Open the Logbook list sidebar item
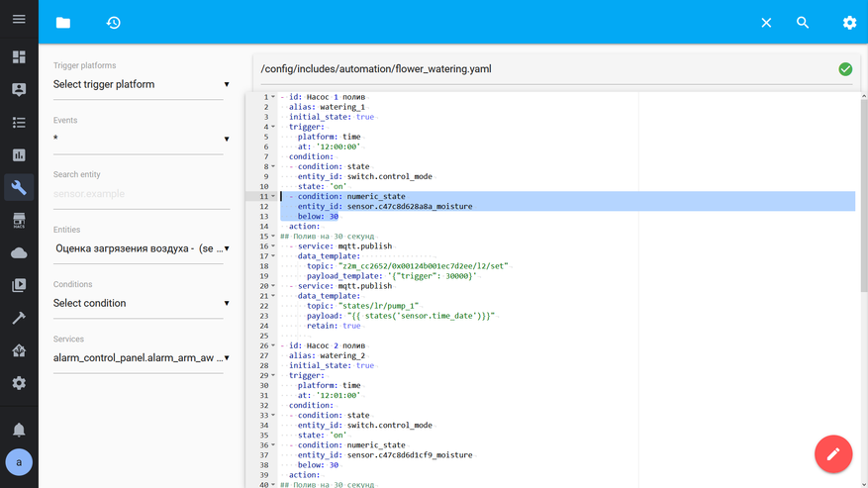 coord(19,123)
